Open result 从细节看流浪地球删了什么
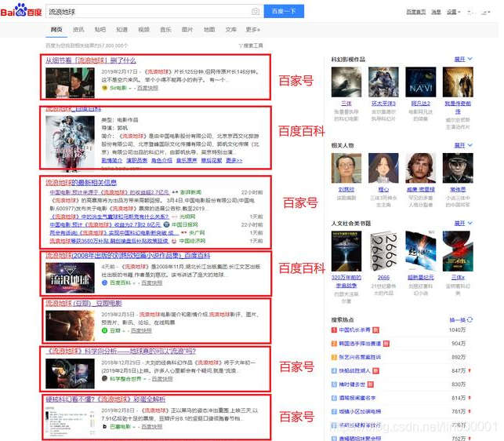The width and height of the screenshot is (504, 441). 91,60
